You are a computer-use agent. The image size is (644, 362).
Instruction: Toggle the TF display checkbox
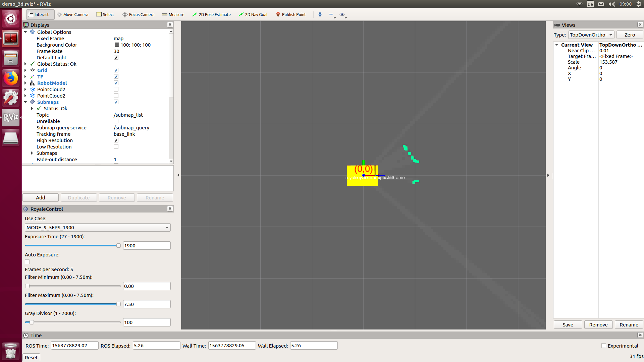pos(116,76)
